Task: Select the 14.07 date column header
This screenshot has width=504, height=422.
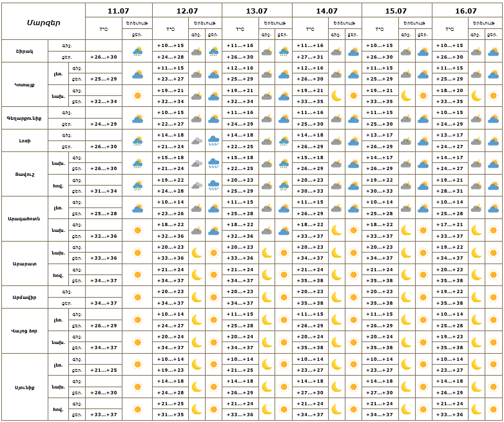Action: click(x=327, y=10)
